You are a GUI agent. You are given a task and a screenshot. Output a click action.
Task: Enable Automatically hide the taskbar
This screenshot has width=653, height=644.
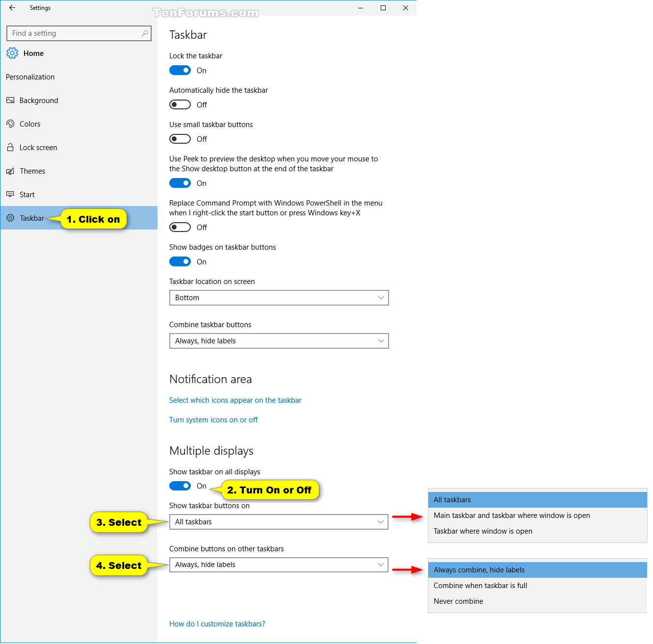pyautogui.click(x=180, y=104)
